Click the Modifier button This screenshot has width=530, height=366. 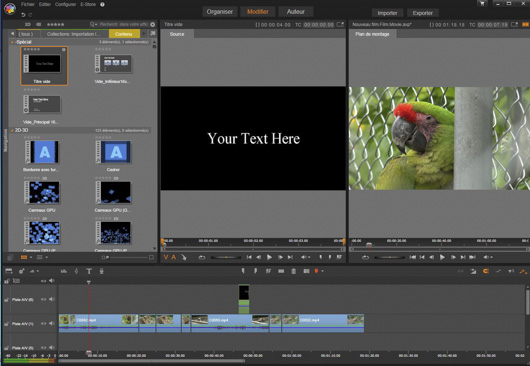(x=258, y=11)
